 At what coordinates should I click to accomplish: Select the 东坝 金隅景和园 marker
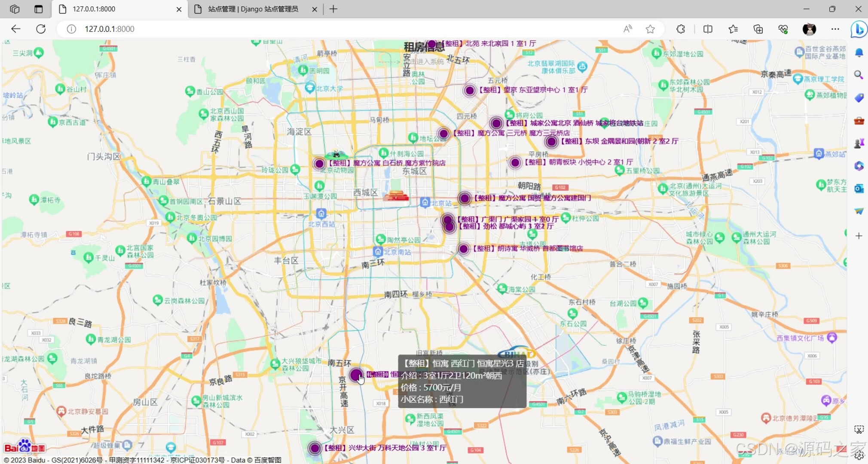551,141
